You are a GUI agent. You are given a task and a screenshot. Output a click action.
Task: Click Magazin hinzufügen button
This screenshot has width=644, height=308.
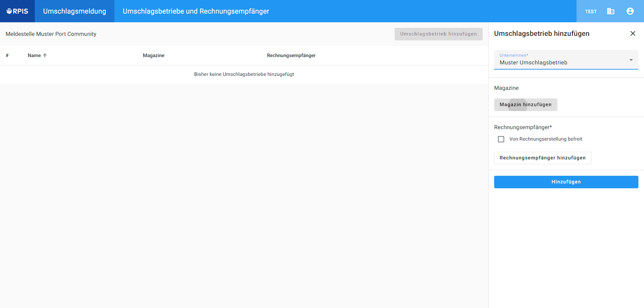point(525,105)
